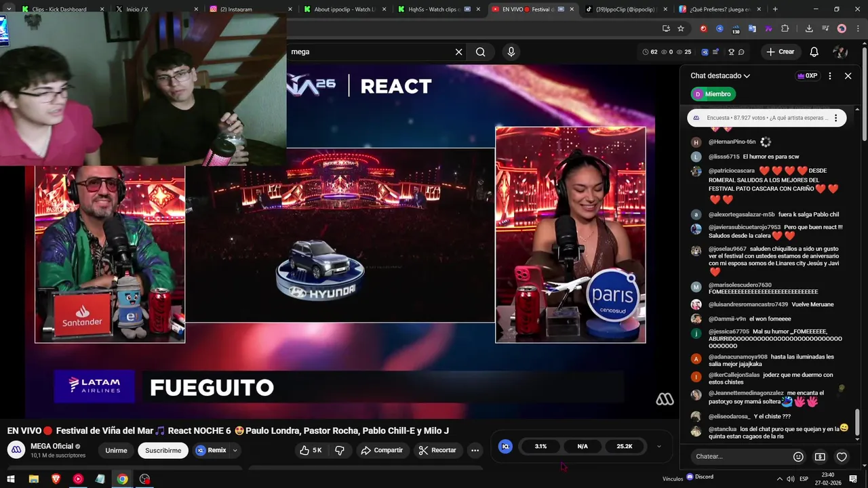Start voice search with the microphone
The height and width of the screenshot is (488, 868).
click(x=511, y=52)
